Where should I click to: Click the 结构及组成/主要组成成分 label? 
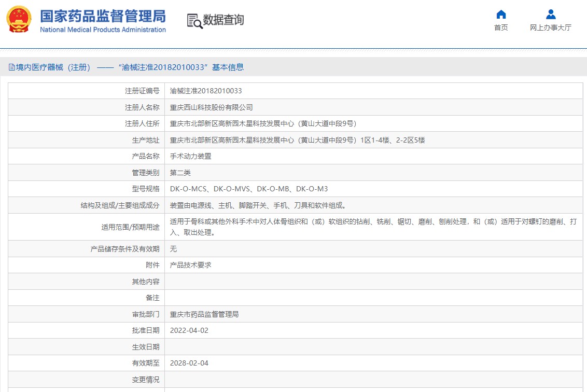(120, 205)
